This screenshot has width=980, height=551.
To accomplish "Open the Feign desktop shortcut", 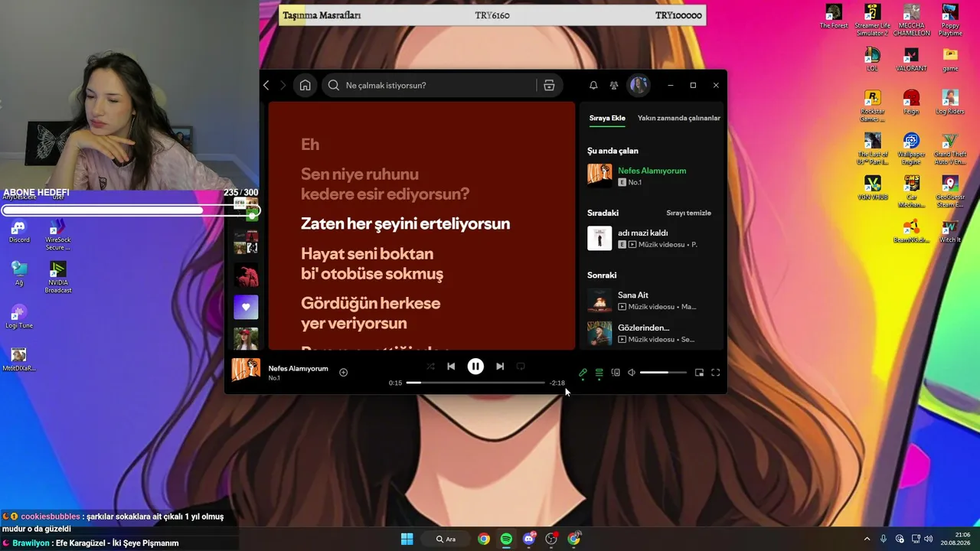I will pyautogui.click(x=911, y=103).
